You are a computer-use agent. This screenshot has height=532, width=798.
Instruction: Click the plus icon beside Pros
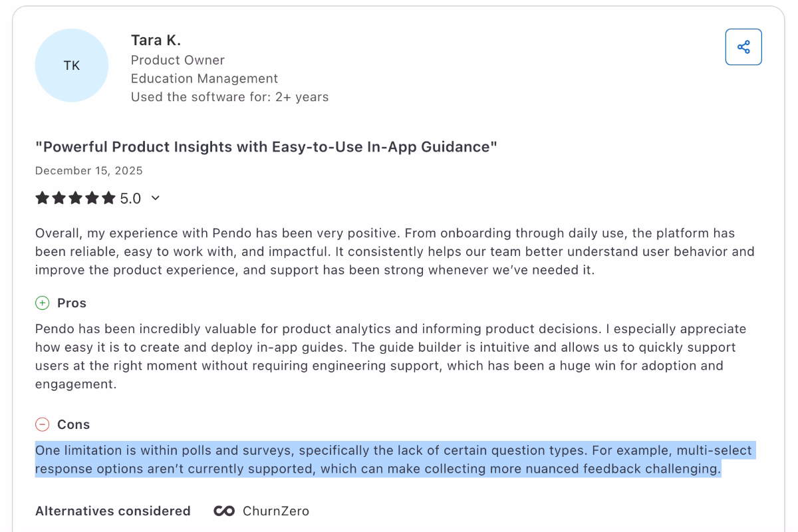[x=43, y=303]
